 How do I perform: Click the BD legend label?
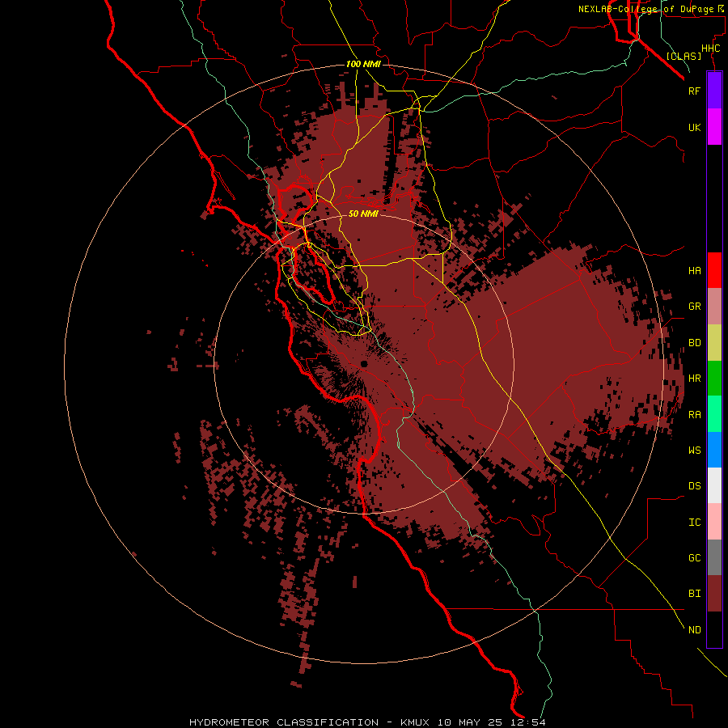(694, 343)
